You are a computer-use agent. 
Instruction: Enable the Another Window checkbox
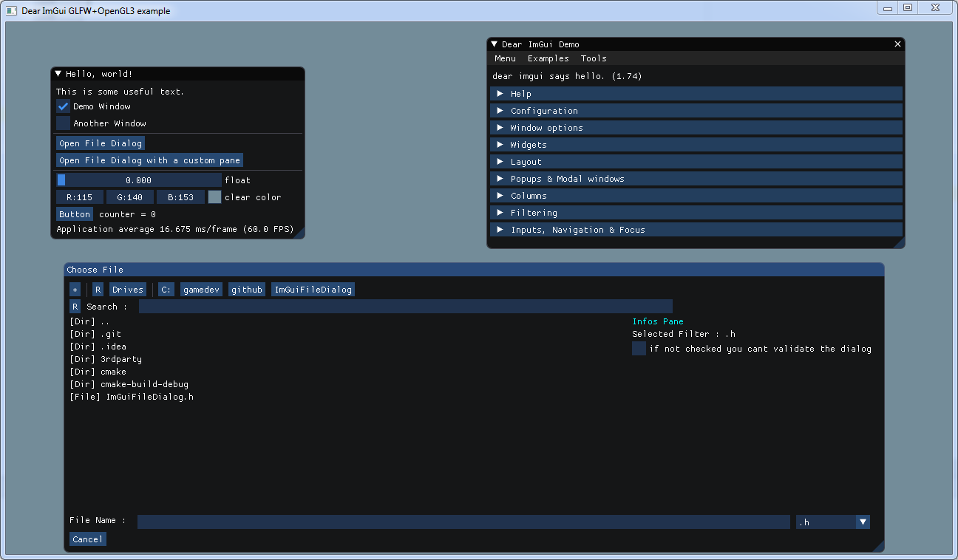[64, 123]
